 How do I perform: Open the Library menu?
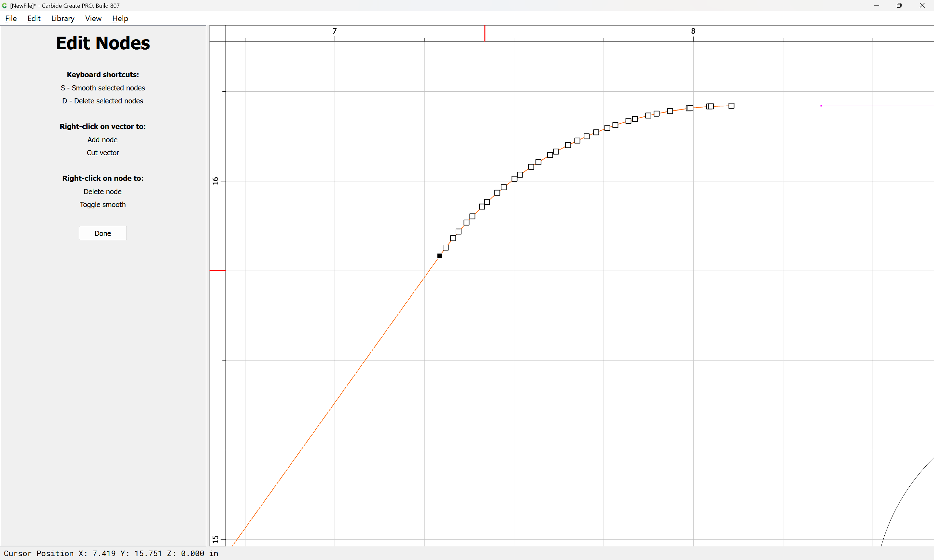pyautogui.click(x=63, y=18)
